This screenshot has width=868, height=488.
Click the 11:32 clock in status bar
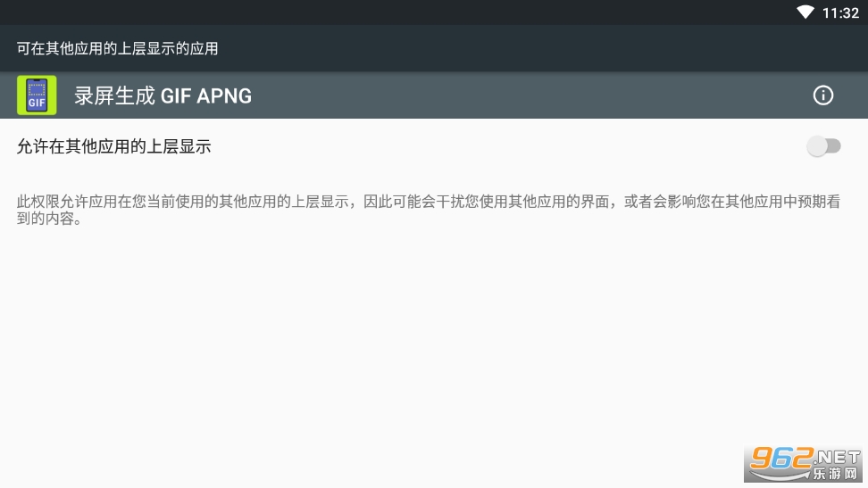(839, 12)
